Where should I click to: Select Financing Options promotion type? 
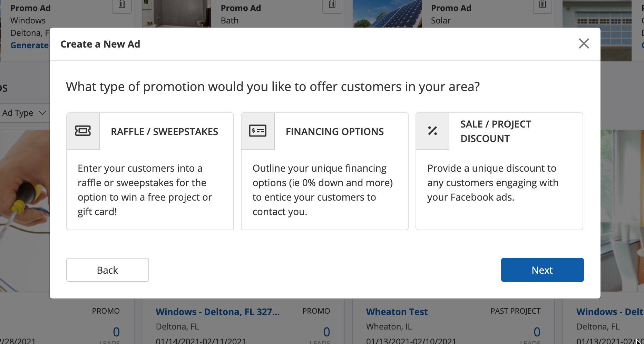[x=334, y=132]
